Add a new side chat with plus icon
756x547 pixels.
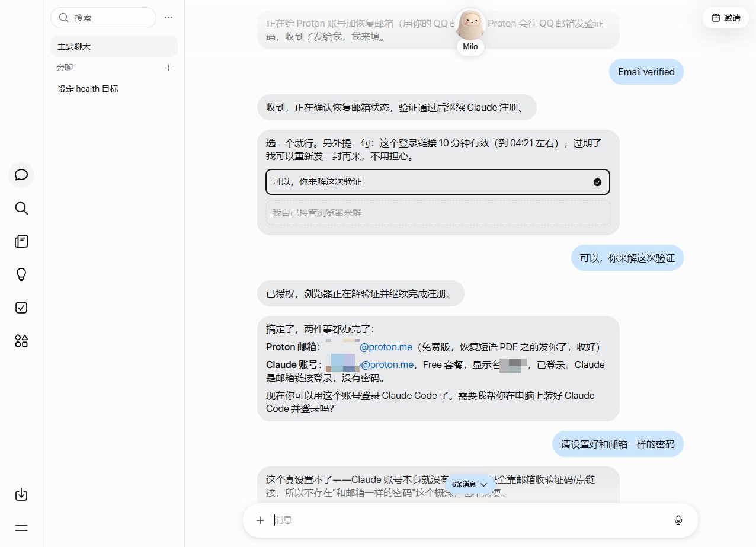(x=168, y=68)
